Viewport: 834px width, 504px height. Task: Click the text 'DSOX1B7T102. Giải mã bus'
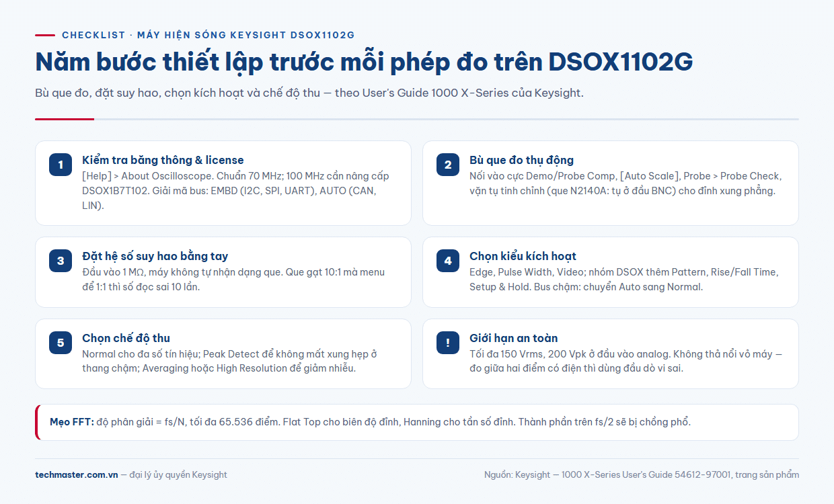point(141,191)
